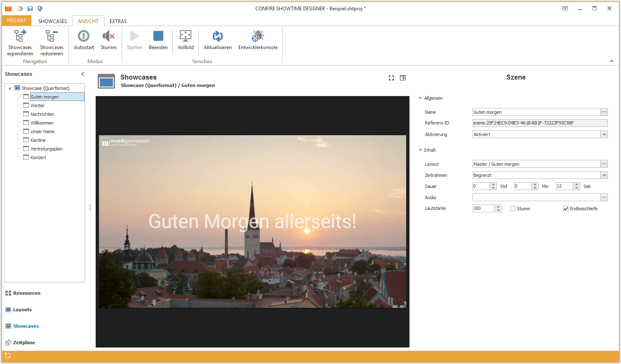Image resolution: width=621 pixels, height=364 pixels.
Task: Open the Zeitrahmen dropdown
Action: coord(604,175)
